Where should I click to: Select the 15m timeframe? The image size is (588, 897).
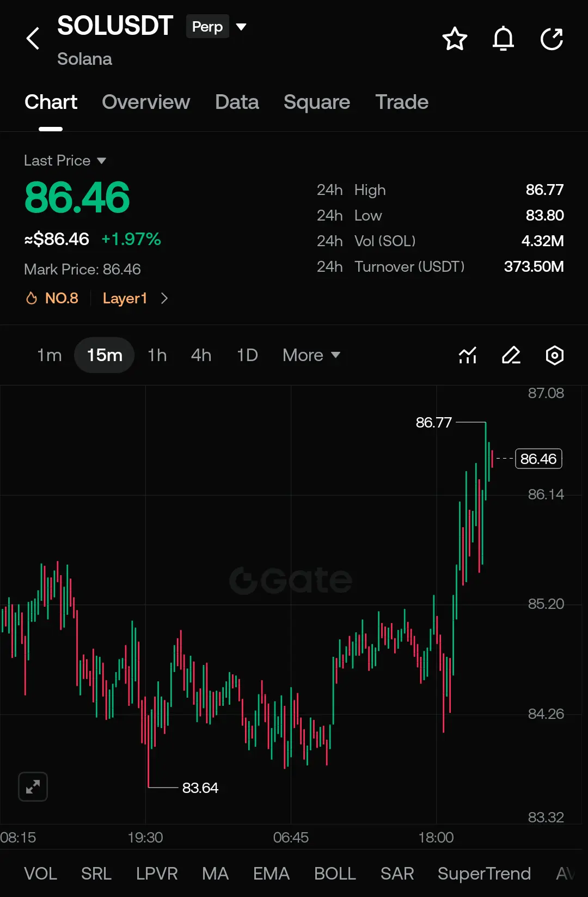pyautogui.click(x=105, y=355)
